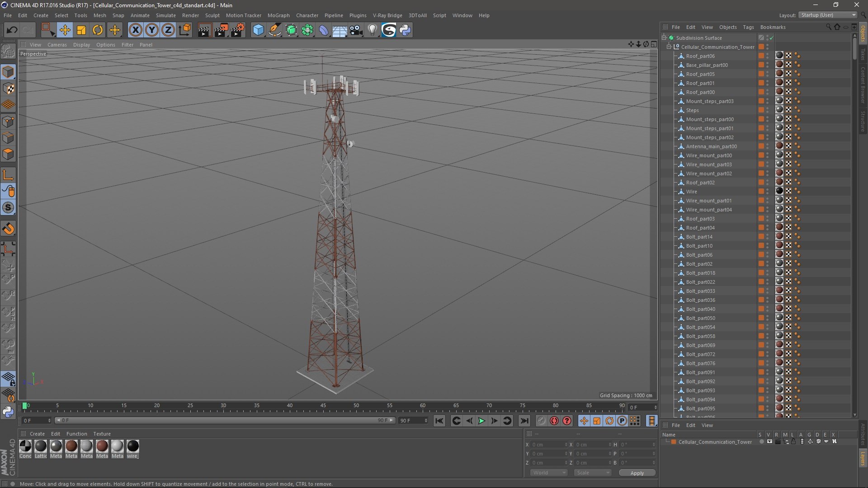Click the Python script icon in toolbar

405,30
